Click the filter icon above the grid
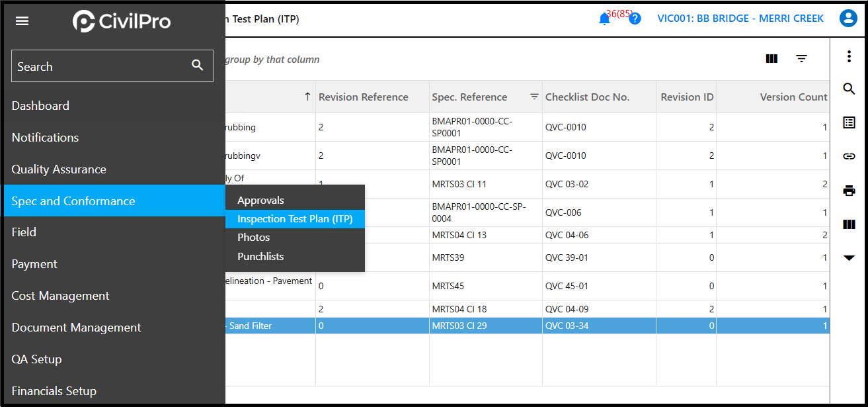The width and height of the screenshot is (868, 407). [x=802, y=59]
